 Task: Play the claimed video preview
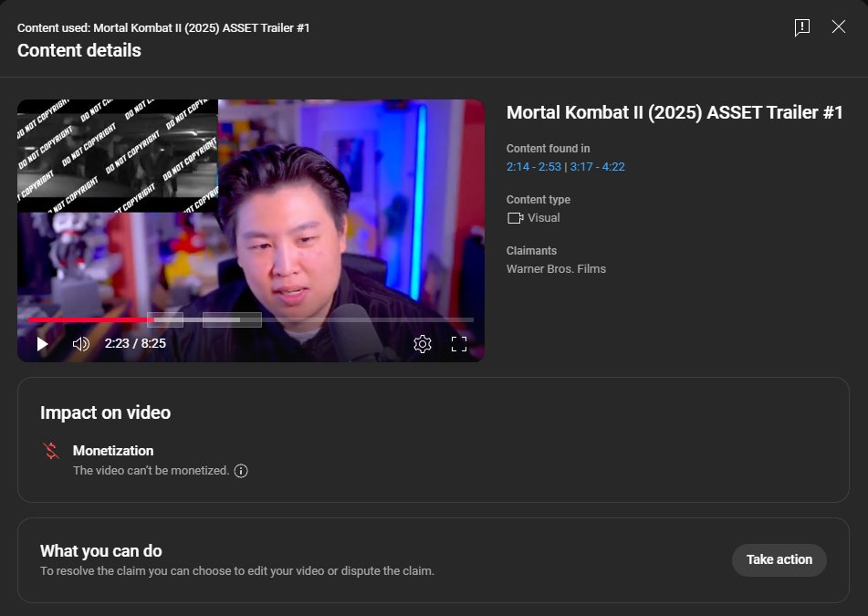click(x=42, y=344)
